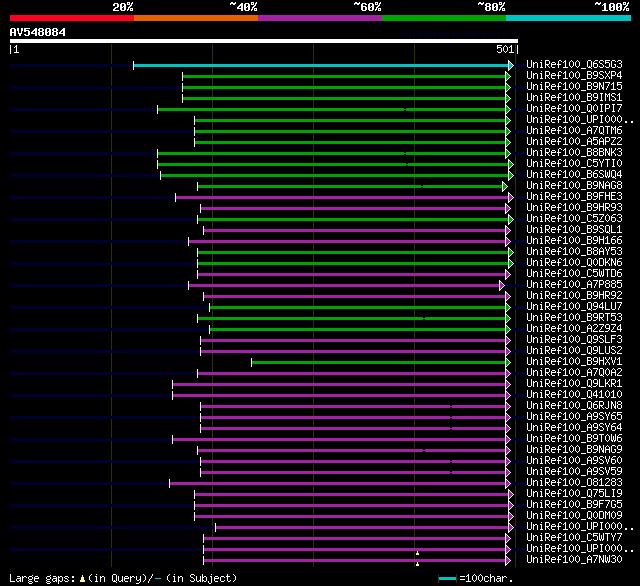Click the purple arrowhead ending the A7P885 alignment
Viewport: 640px width, 586px height.
502,286
